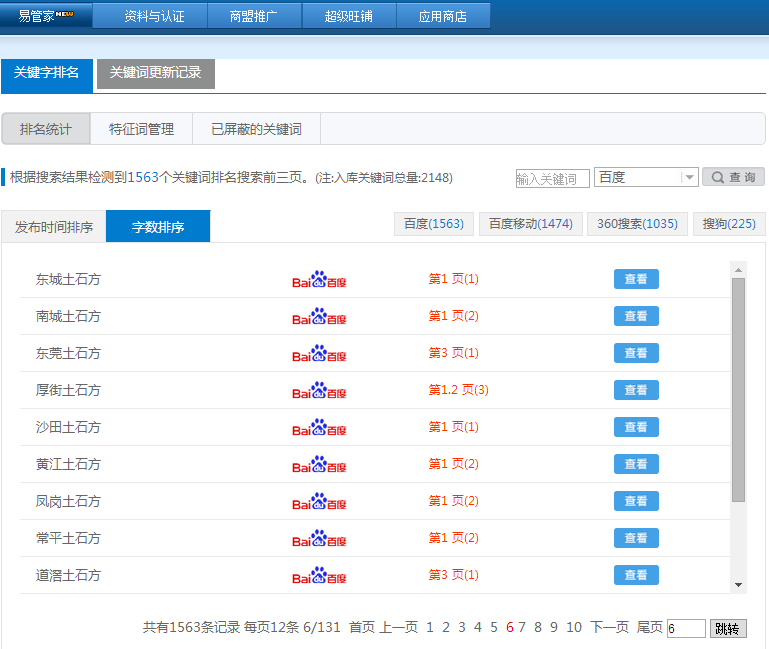The width and height of the screenshot is (769, 649).
Task: Filter by 百度移动(1474) results
Action: tap(530, 224)
